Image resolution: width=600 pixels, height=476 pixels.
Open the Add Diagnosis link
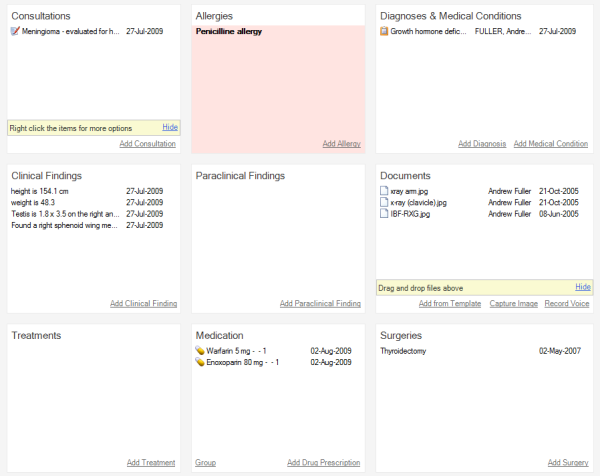click(x=482, y=144)
